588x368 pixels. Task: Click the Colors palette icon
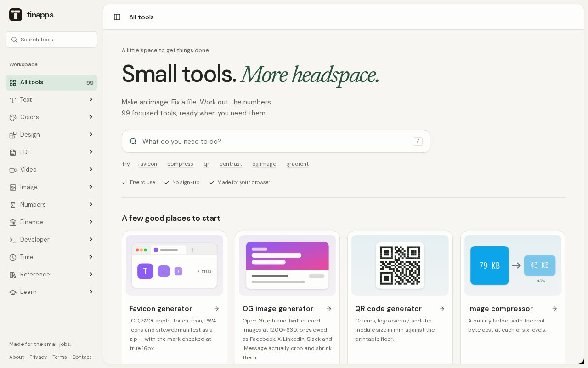pos(13,117)
